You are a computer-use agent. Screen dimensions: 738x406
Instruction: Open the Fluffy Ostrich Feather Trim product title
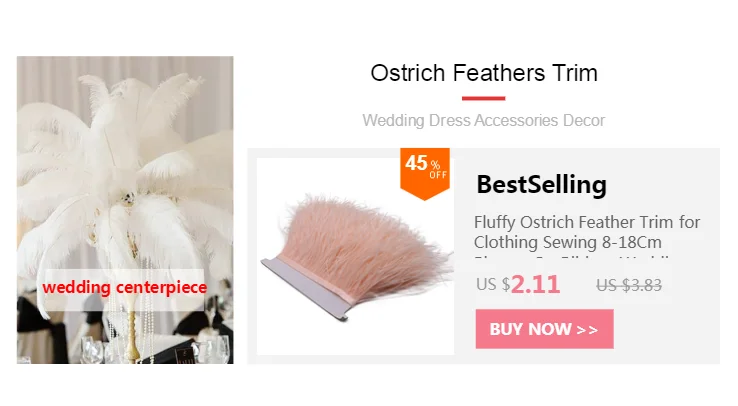(587, 232)
